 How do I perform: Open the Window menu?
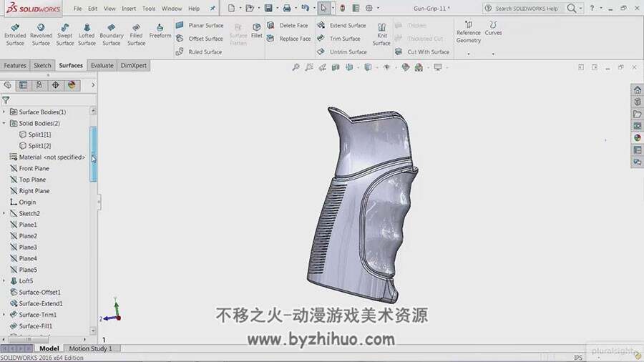(172, 8)
